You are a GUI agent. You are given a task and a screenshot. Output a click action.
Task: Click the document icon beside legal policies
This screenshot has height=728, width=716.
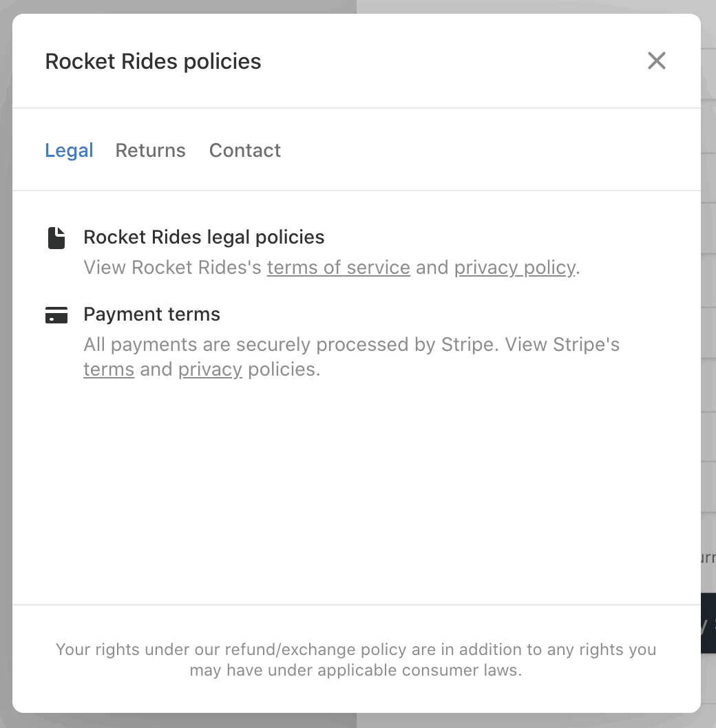tap(56, 238)
